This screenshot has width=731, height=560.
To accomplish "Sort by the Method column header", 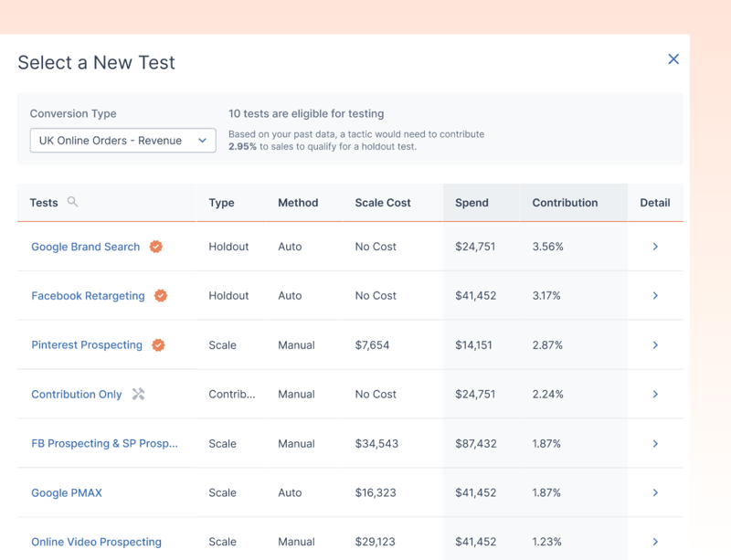I will click(298, 203).
